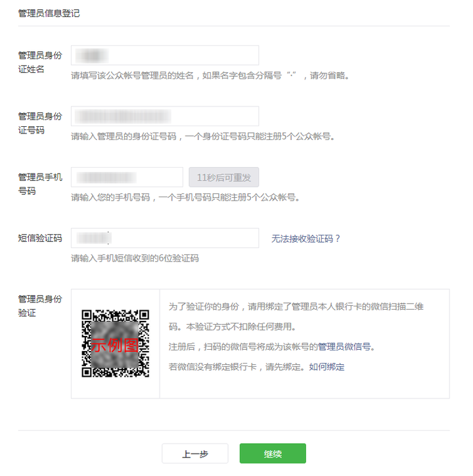
Task: Click the green 继续 button
Action: pyautogui.click(x=273, y=454)
